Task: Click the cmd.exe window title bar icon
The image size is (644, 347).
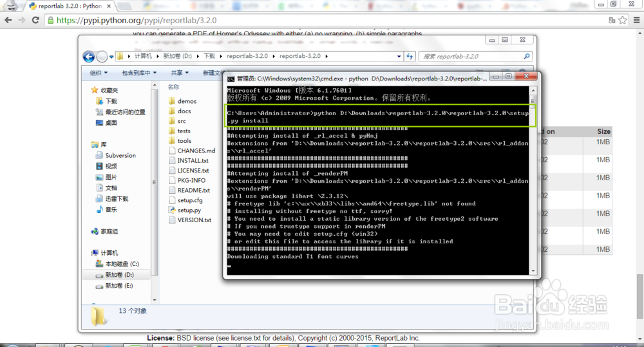Action: (231, 79)
